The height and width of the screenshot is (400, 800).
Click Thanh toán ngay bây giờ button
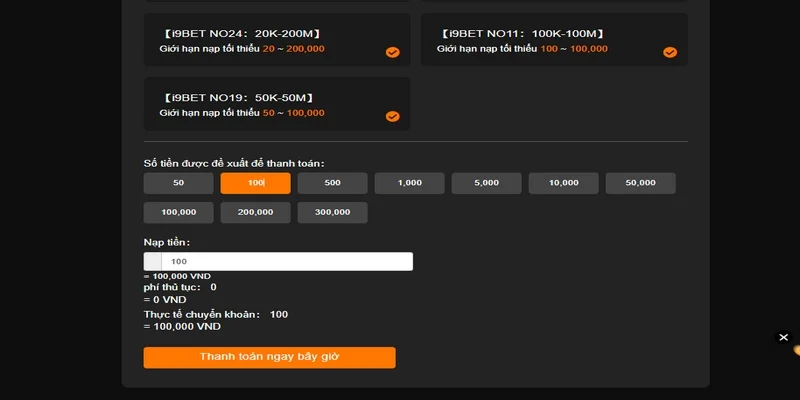click(x=269, y=357)
